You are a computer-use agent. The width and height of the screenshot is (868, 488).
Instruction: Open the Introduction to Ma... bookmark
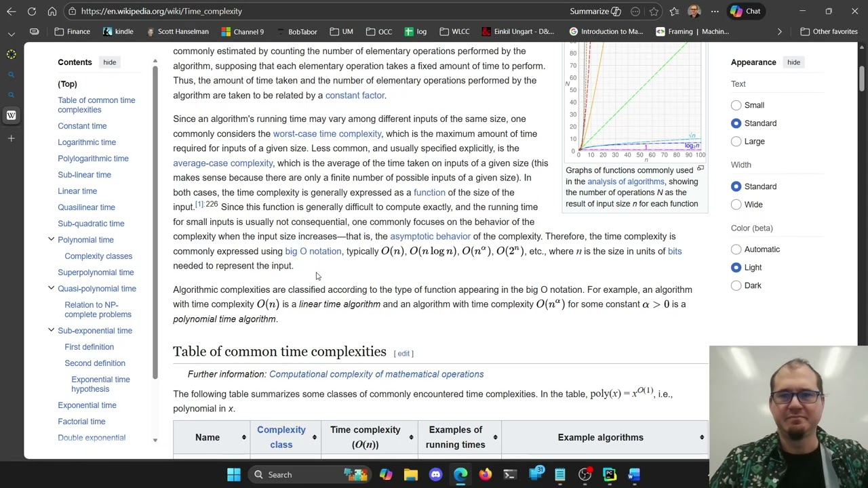tap(606, 32)
